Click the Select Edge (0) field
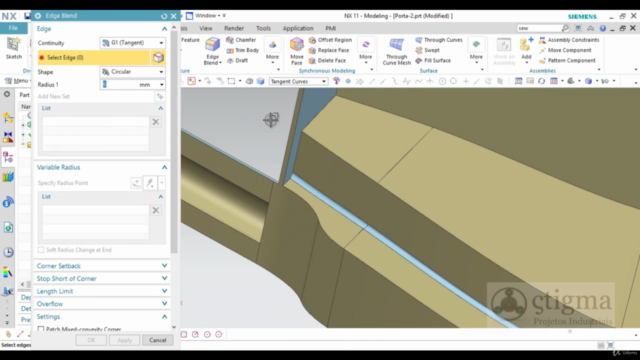Viewport: 640px width, 360px height. pos(94,58)
